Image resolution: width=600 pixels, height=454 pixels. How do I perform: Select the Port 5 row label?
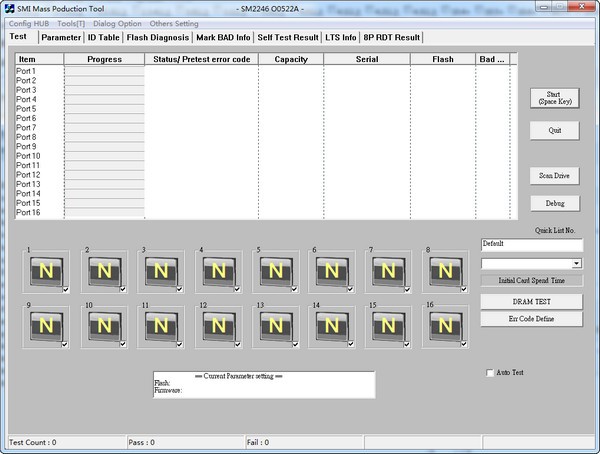click(26, 109)
